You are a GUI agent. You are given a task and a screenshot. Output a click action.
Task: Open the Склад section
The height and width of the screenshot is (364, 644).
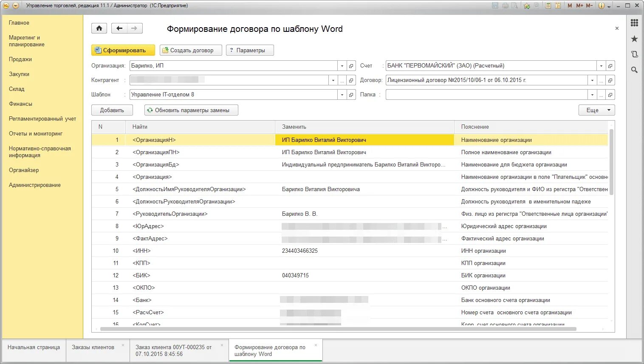pyautogui.click(x=17, y=89)
